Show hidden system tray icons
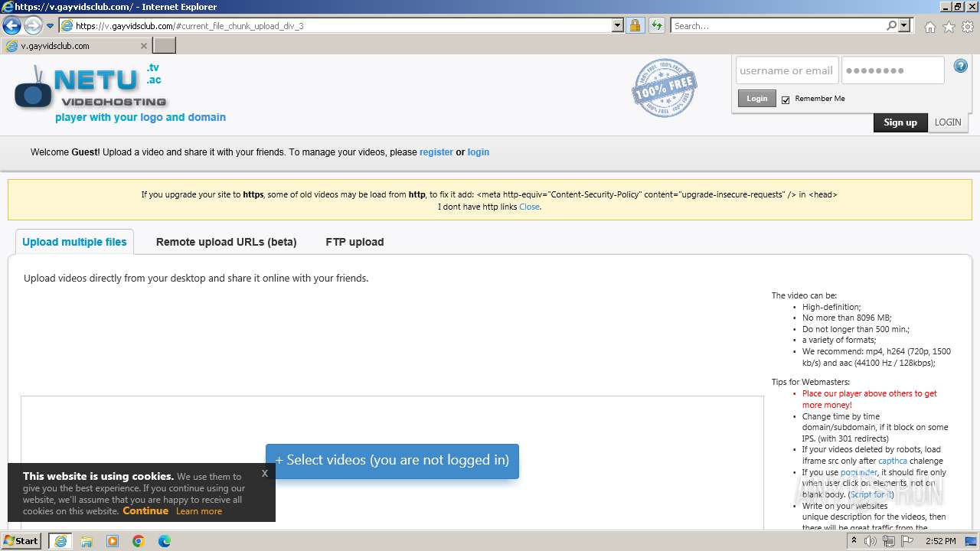The width and height of the screenshot is (980, 551). tap(854, 541)
